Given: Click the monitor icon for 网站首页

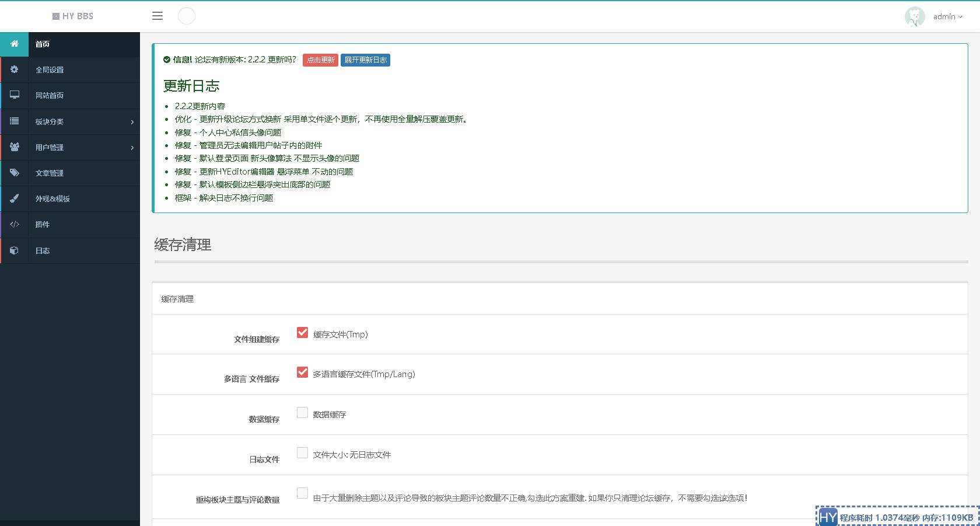Looking at the screenshot, I should click(14, 95).
